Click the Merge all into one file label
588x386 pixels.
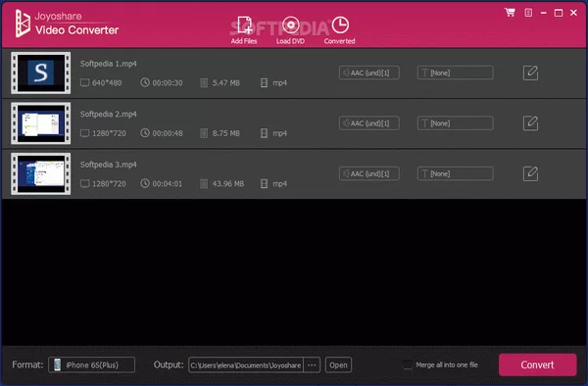(447, 364)
